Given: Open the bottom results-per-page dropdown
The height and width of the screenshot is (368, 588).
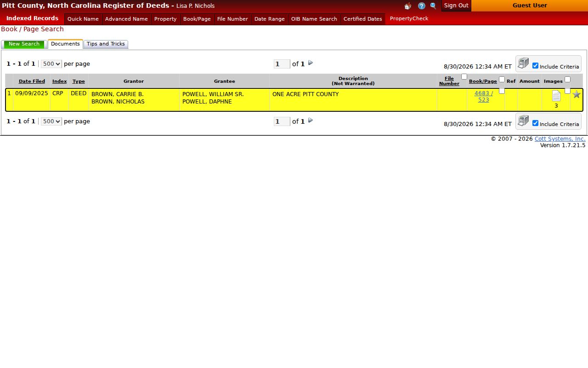Looking at the screenshot, I should pos(51,121).
